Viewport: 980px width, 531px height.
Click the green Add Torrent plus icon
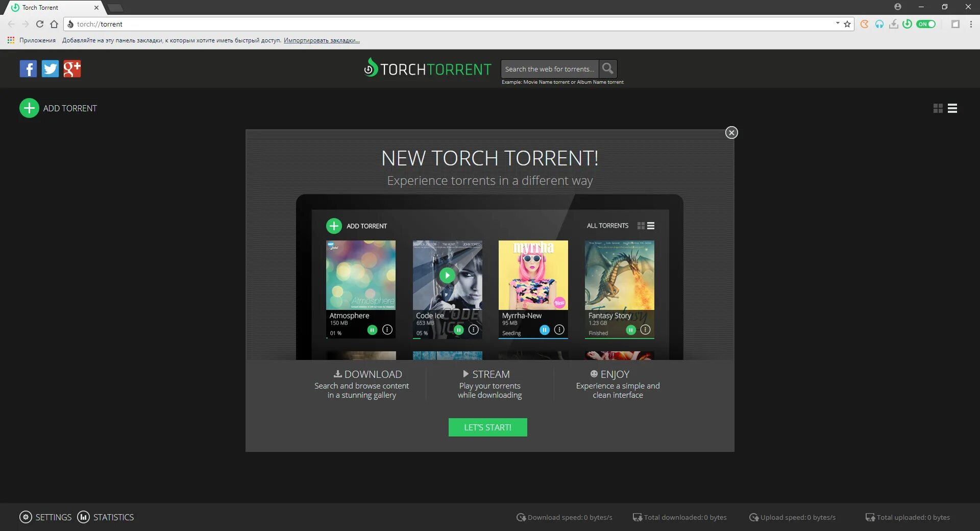(29, 108)
